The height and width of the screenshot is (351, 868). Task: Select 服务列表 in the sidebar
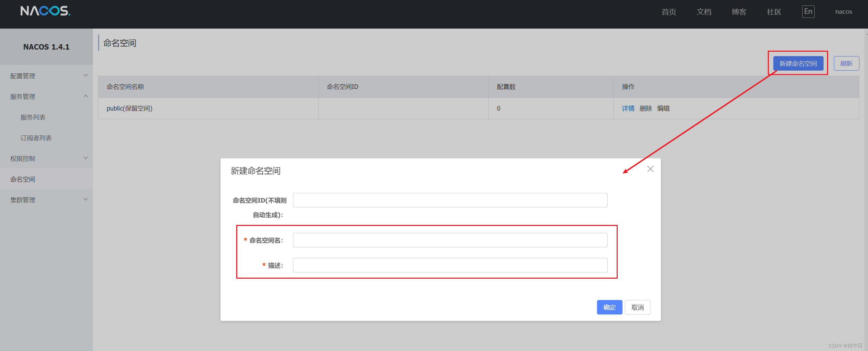point(33,117)
